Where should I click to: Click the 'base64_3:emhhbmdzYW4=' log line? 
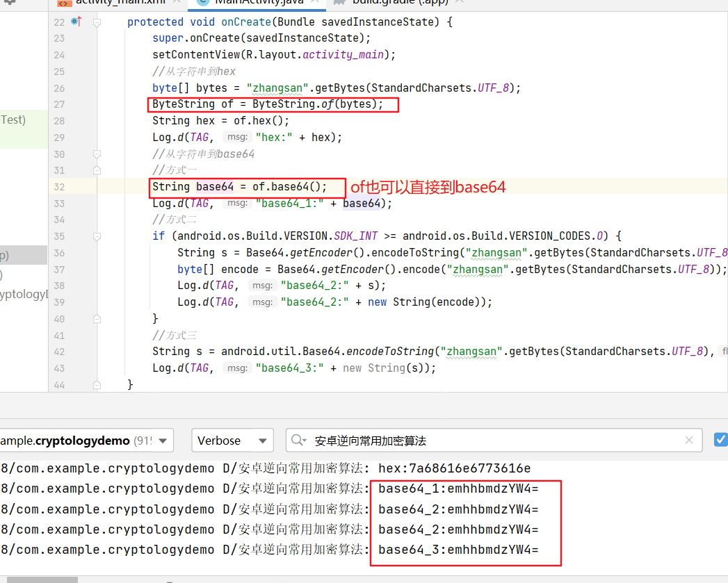[x=458, y=550]
